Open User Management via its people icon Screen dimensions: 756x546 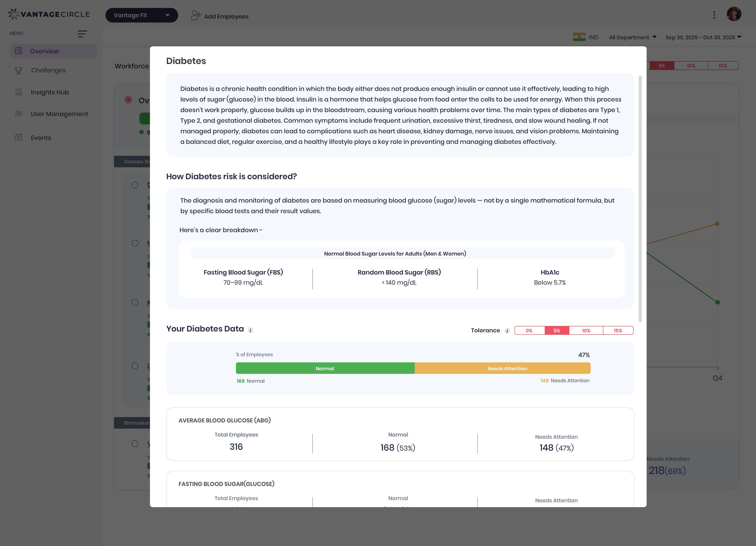pos(18,113)
